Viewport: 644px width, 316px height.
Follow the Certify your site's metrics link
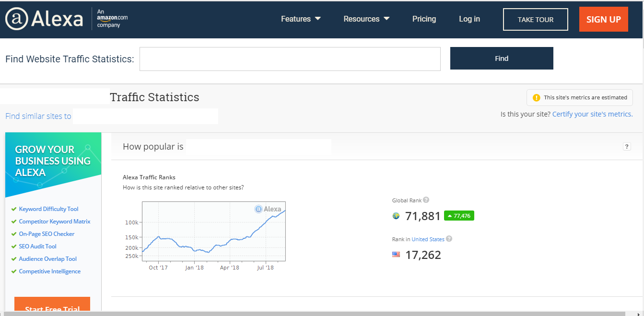point(592,114)
